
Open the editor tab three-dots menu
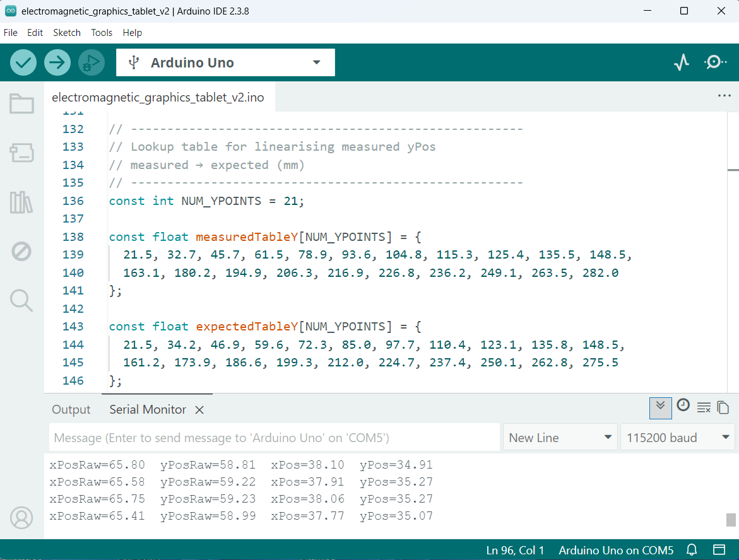(724, 96)
